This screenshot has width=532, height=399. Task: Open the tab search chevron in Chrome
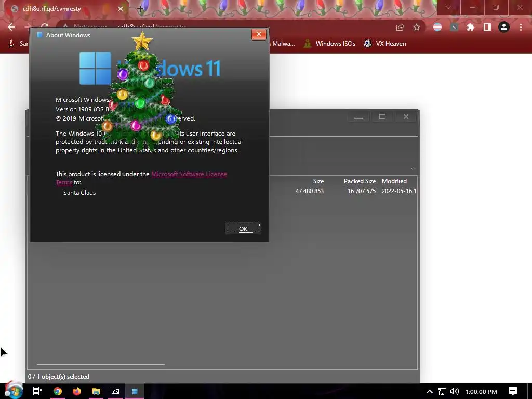[448, 7]
